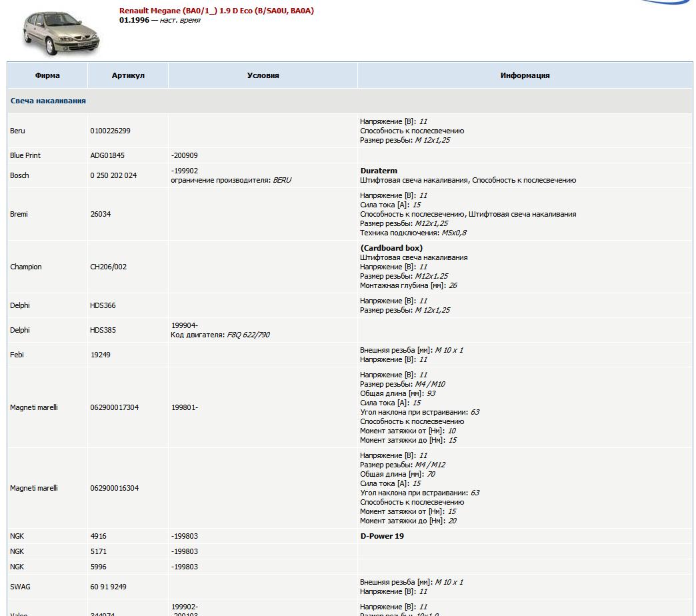Select article 062900017304
Viewport: 696px width, 616px height.
(115, 407)
